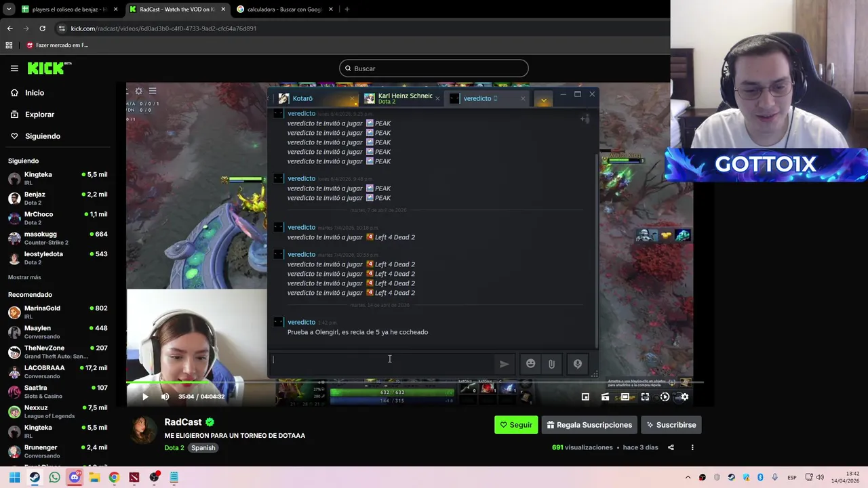Open LACOBRAAA recommended channel
The image size is (868, 488).
pyautogui.click(x=58, y=371)
